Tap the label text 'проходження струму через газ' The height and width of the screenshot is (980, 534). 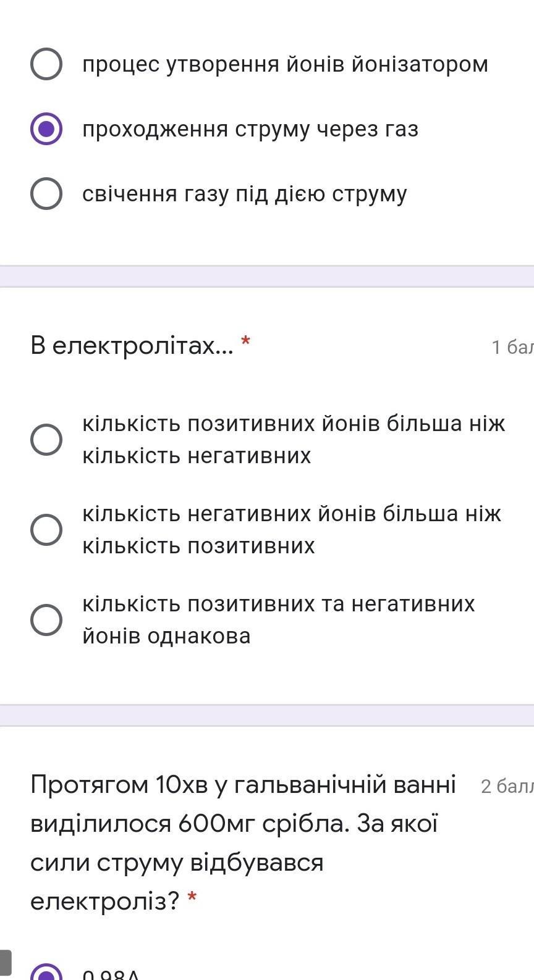tap(250, 129)
